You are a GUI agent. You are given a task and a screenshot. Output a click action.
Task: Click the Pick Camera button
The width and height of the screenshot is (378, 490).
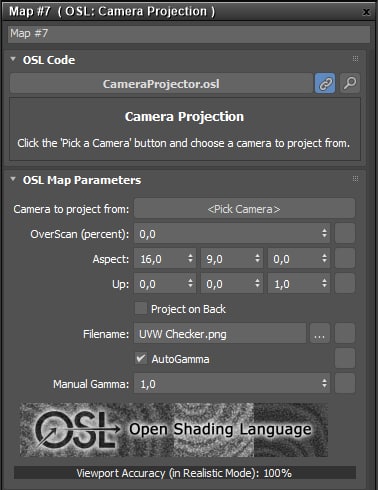click(x=244, y=209)
